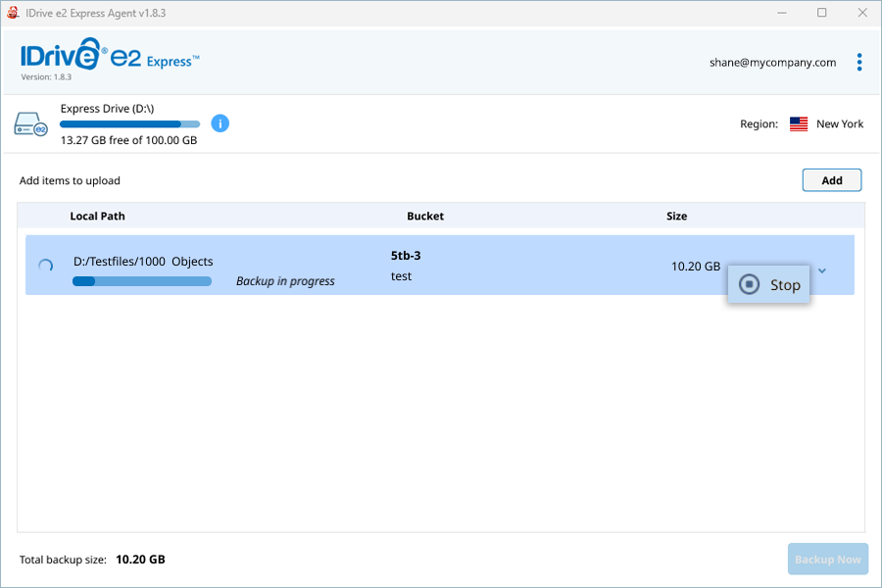Show Express Drive info icon details
This screenshot has height=588, width=882.
220,123
